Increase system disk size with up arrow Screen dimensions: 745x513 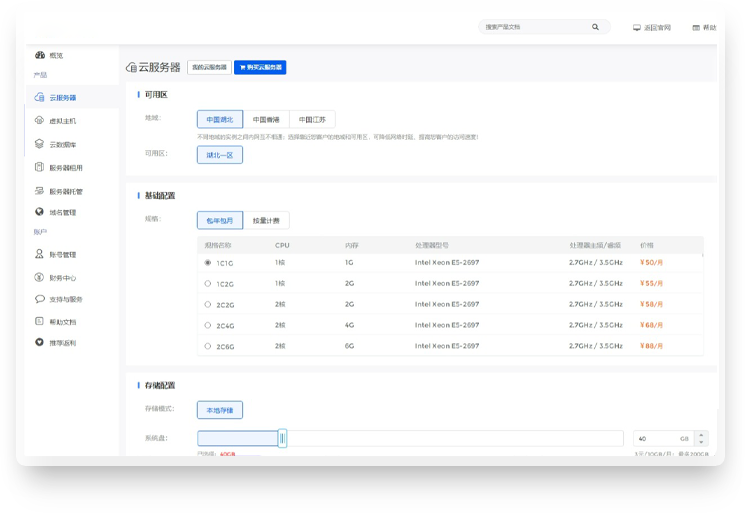(x=701, y=434)
